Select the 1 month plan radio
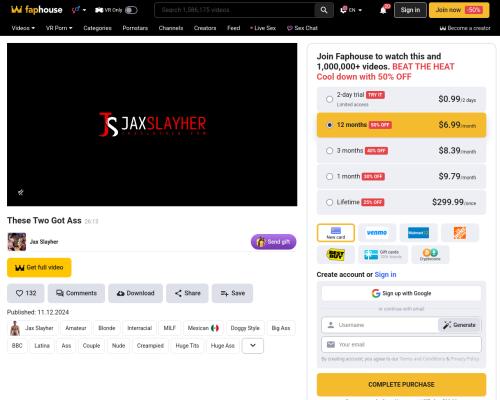Screen dimensions: 500x400 click(329, 176)
